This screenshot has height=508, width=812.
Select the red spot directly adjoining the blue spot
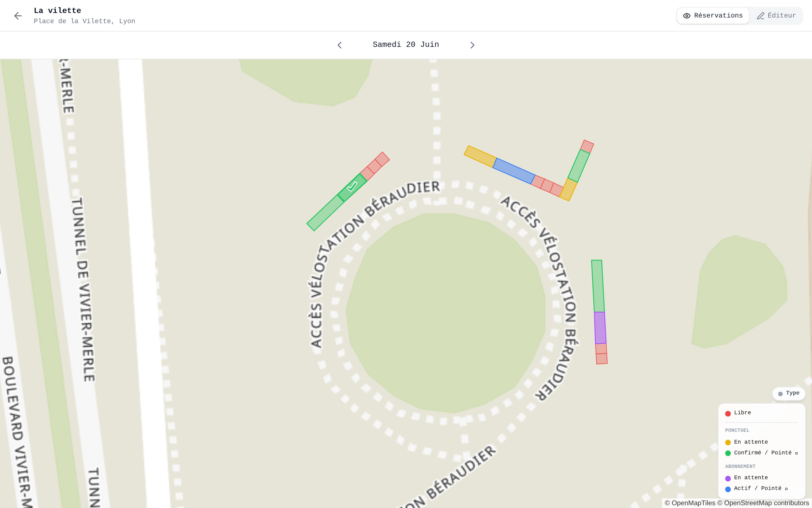[x=538, y=182]
